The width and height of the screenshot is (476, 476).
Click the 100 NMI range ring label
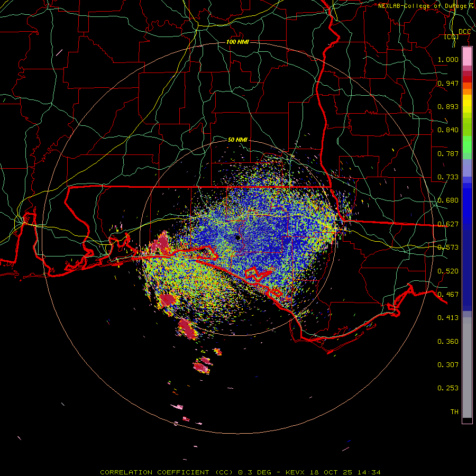[237, 42]
